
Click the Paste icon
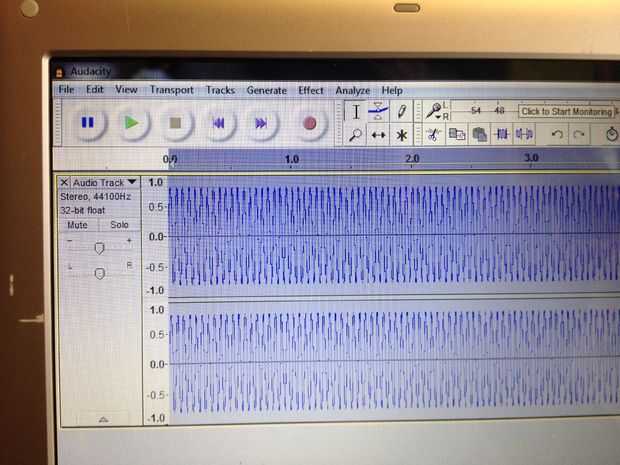(x=480, y=134)
